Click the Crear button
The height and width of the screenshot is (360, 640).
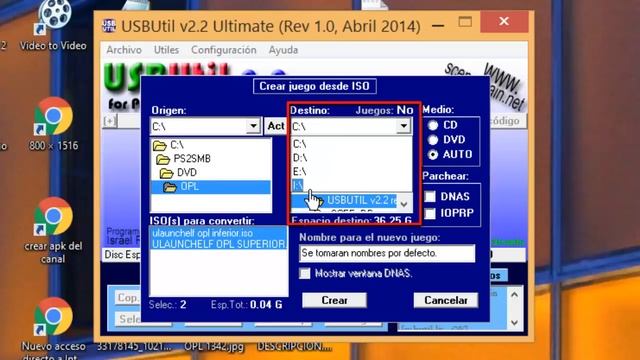[334, 300]
